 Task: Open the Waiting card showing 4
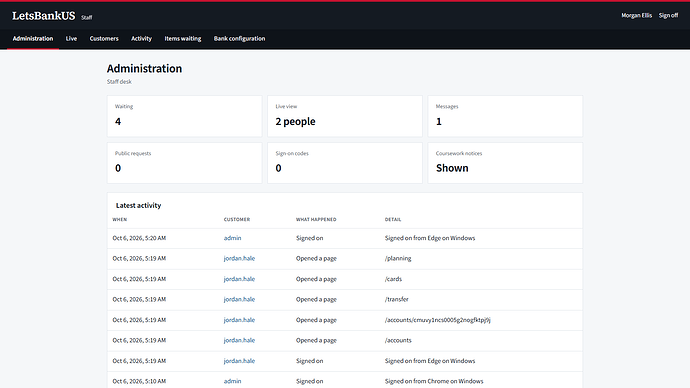pos(184,116)
